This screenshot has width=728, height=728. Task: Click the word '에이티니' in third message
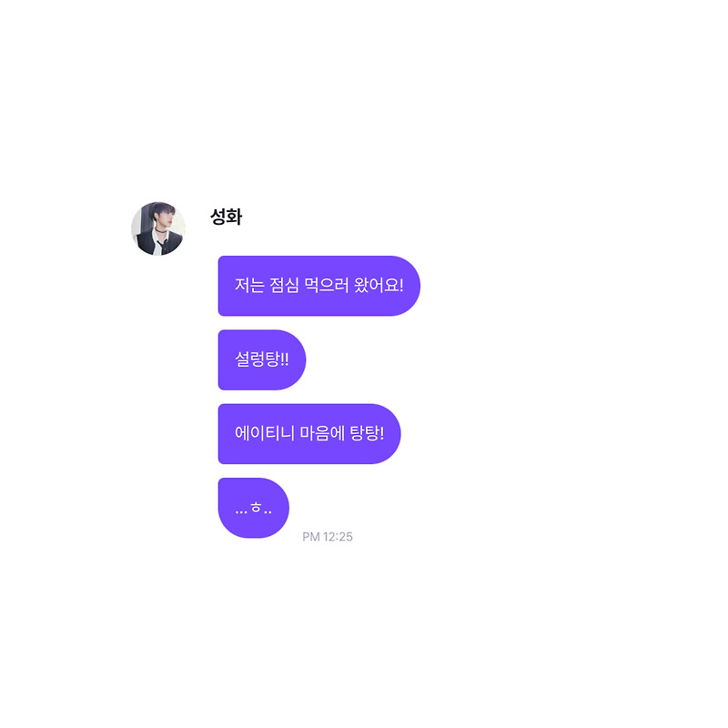[264, 433]
